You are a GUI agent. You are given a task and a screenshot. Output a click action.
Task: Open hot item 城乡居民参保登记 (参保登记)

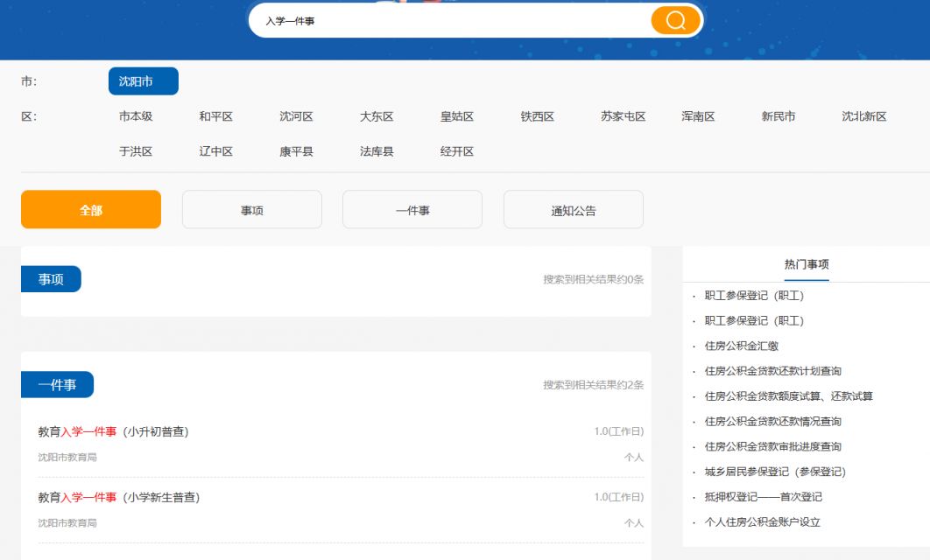click(x=775, y=472)
